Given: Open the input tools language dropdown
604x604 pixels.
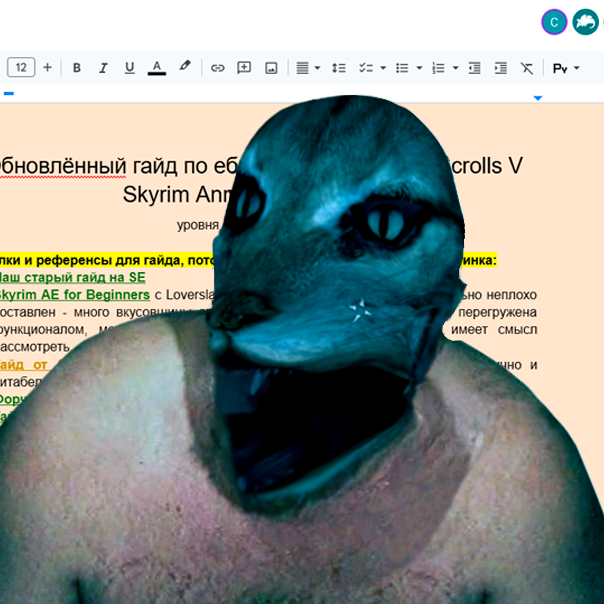Looking at the screenshot, I should click(x=566, y=68).
